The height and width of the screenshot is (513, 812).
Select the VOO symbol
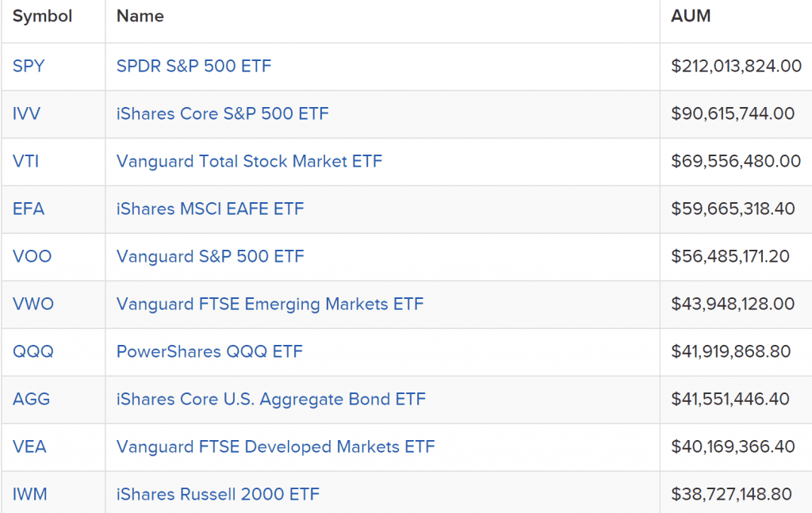[32, 257]
